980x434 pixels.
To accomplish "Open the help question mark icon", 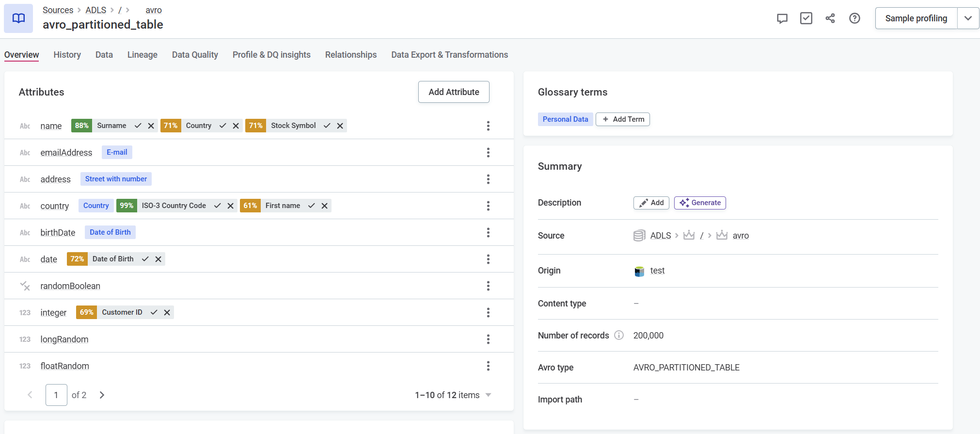I will 854,18.
